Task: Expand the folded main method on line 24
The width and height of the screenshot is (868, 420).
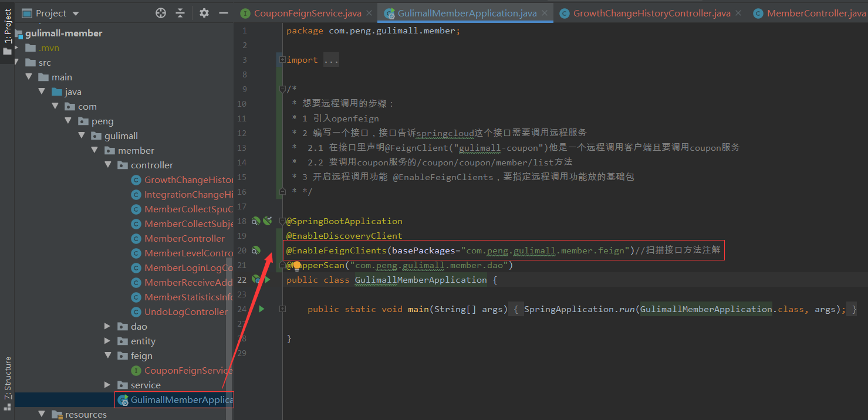Action: tap(282, 309)
